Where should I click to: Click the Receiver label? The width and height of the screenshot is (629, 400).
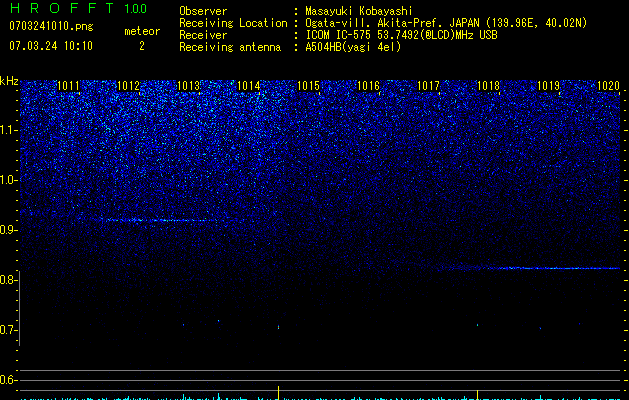(203, 35)
